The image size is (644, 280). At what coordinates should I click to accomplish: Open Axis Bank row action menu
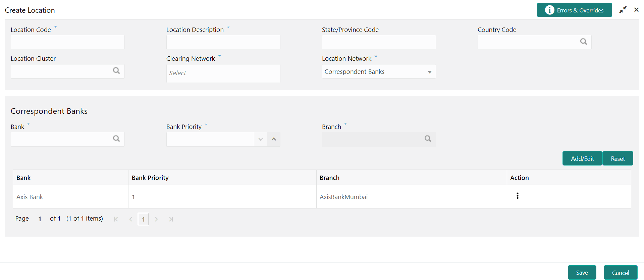click(x=518, y=196)
